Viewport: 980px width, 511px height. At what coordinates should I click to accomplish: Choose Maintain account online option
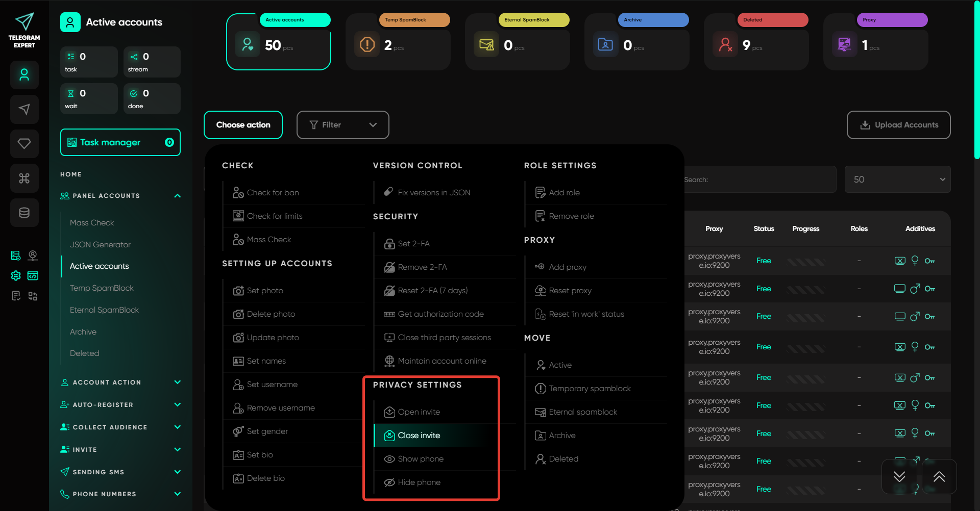(442, 361)
